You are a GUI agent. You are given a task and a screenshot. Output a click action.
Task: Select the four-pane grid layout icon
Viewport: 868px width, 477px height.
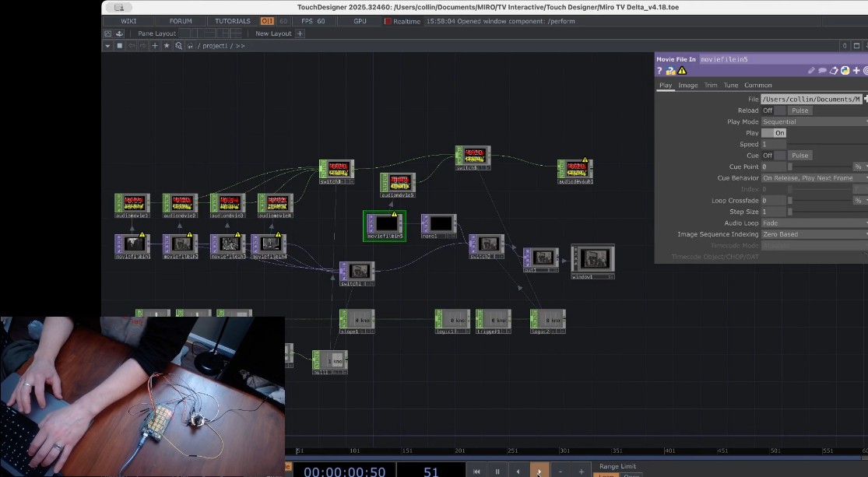[x=236, y=33]
